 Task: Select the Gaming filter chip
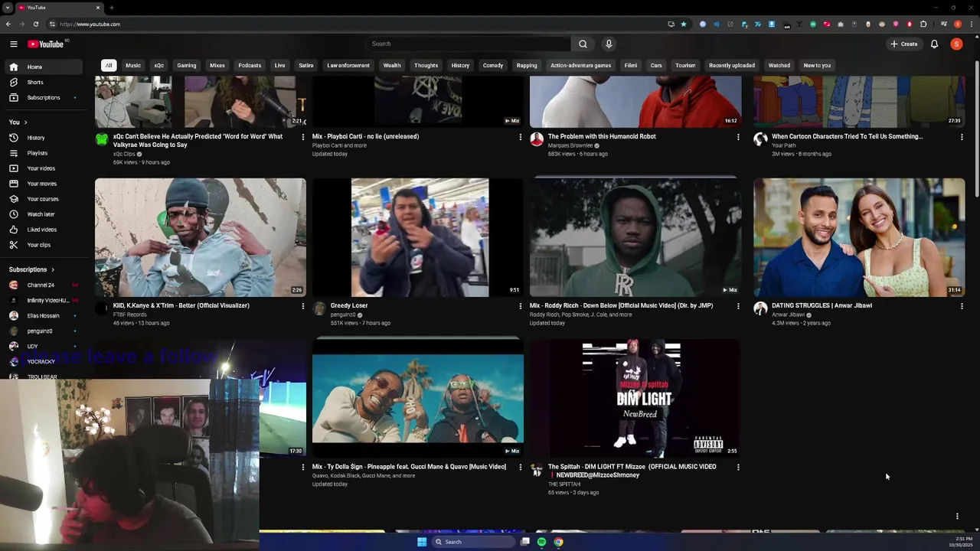(187, 65)
